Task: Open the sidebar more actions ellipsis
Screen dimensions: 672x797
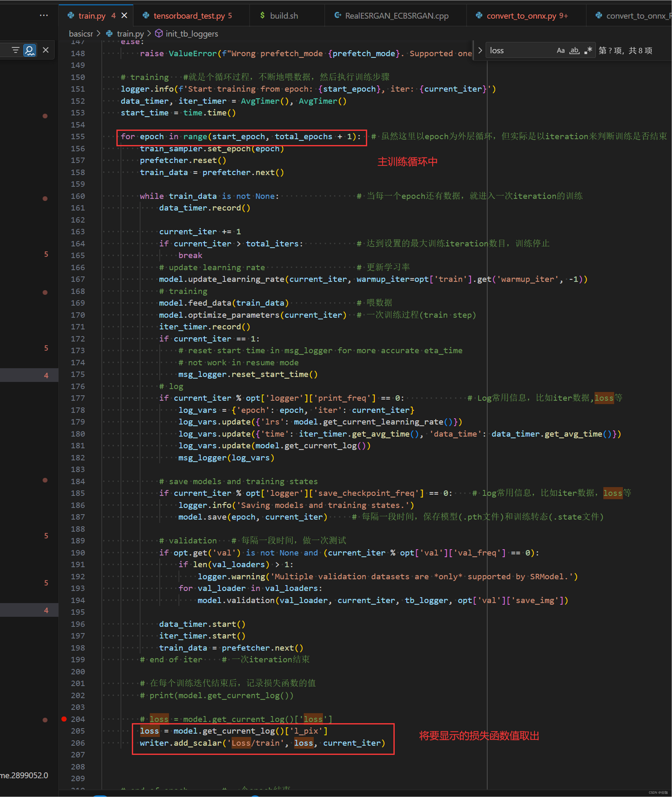Action: [44, 16]
